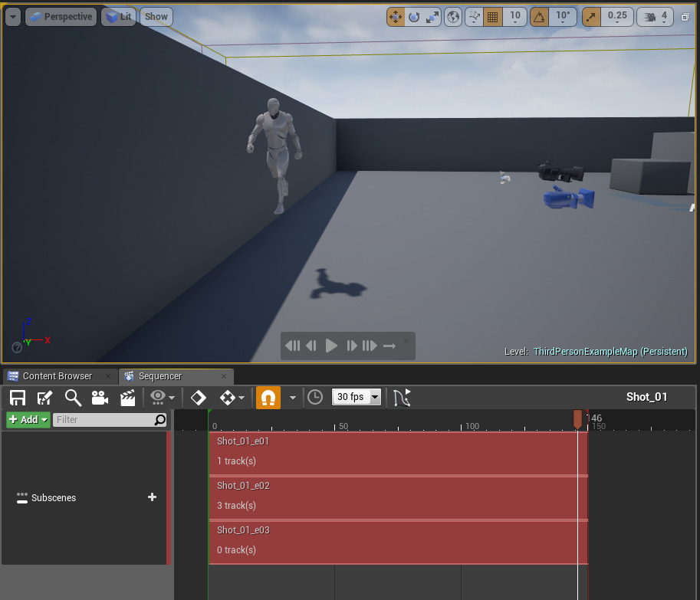Open render movie with the clapperboard icon
The image size is (700, 600).
pos(127,397)
